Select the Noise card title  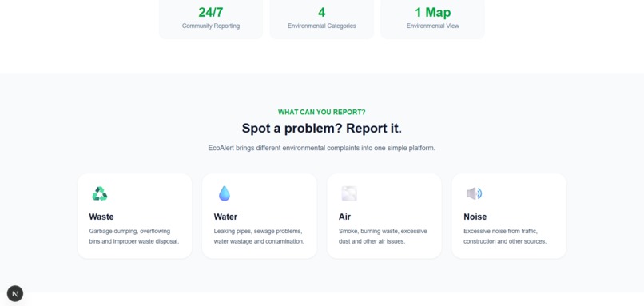475,217
